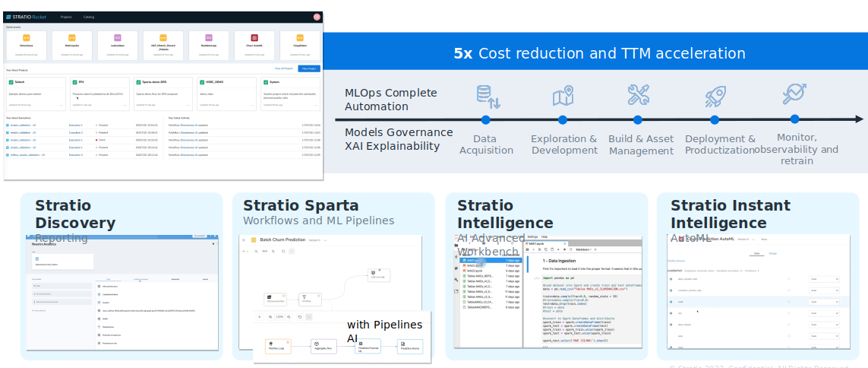Click the Modify dataset link in AutoML
The width and height of the screenshot is (868, 368).
(676, 261)
